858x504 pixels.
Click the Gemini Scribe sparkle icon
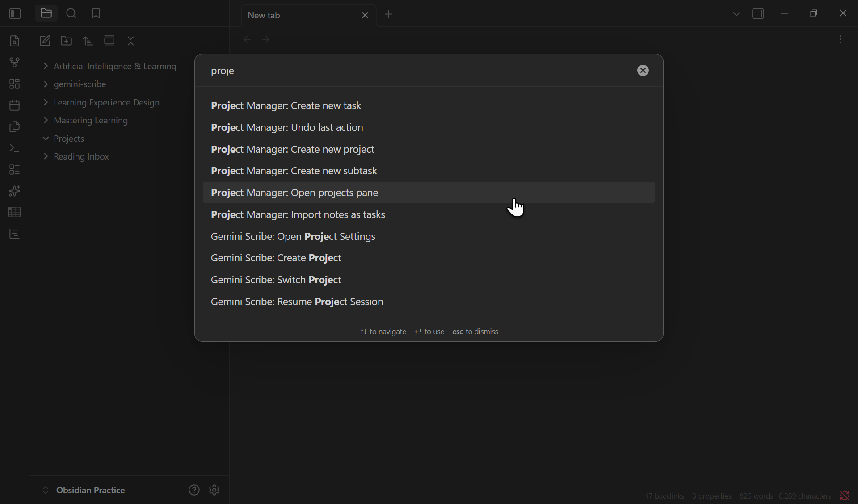[15, 191]
